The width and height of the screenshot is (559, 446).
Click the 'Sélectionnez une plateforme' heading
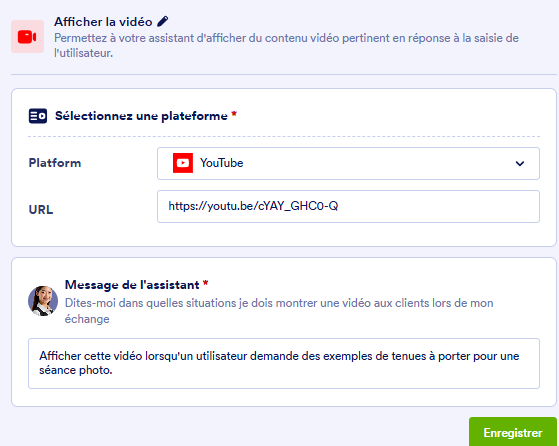141,116
